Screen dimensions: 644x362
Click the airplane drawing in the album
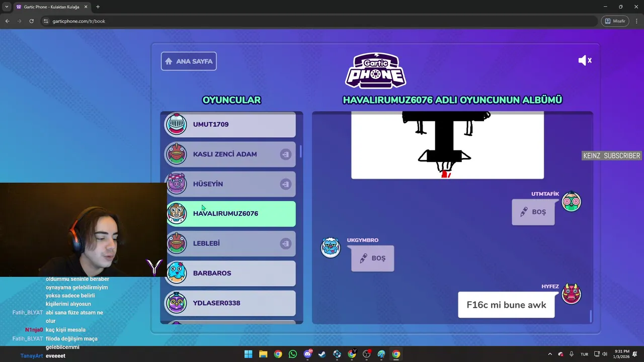point(447,145)
